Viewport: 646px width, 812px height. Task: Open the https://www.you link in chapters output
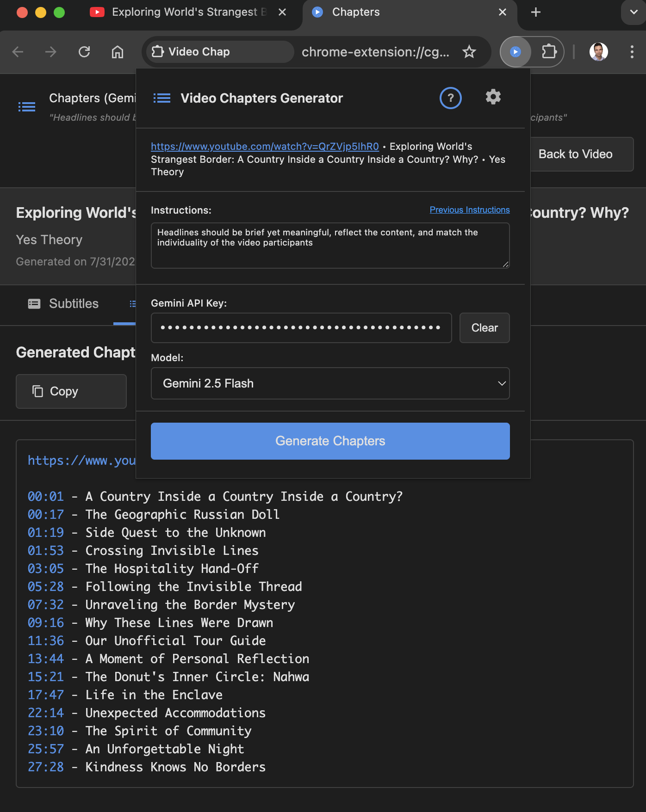pos(81,461)
